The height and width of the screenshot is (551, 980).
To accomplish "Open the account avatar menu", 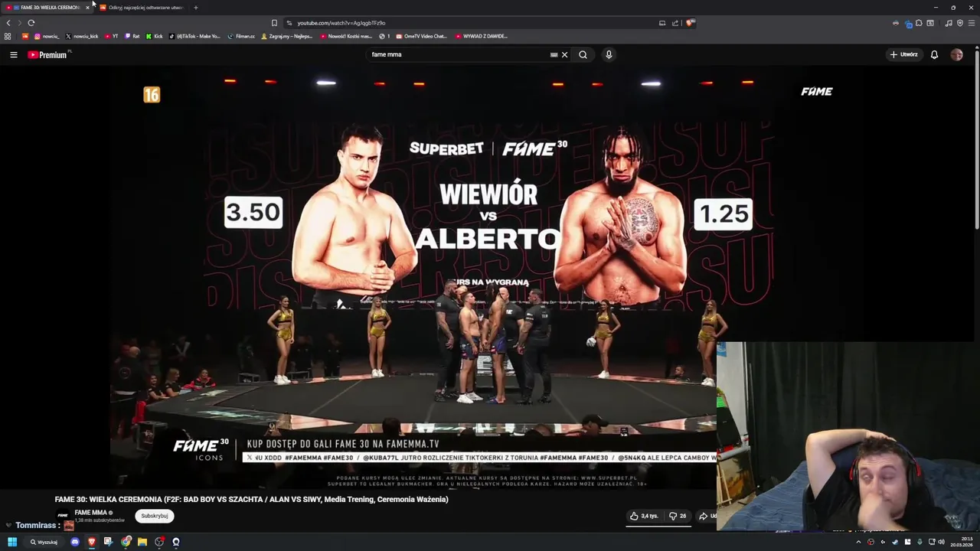I will [956, 54].
